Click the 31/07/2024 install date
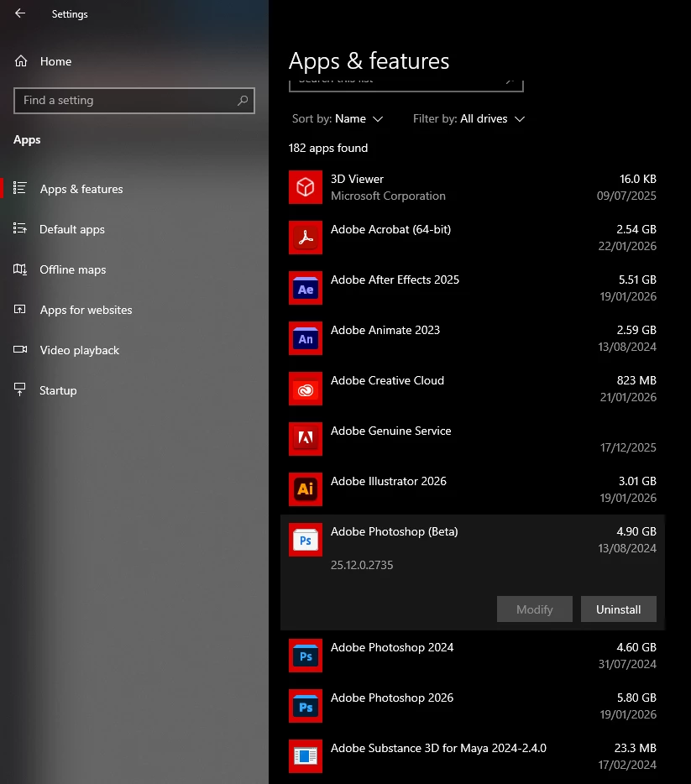Image resolution: width=691 pixels, height=784 pixels. click(x=627, y=664)
